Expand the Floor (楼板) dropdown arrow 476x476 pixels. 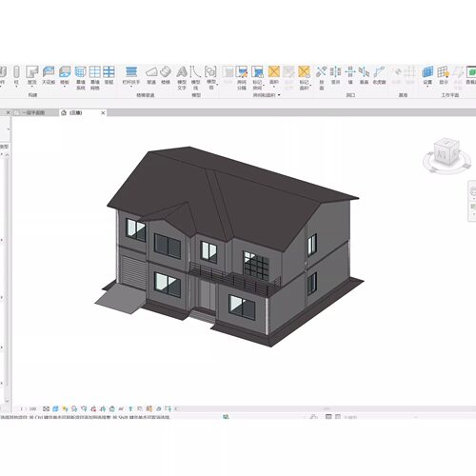pyautogui.click(x=65, y=86)
